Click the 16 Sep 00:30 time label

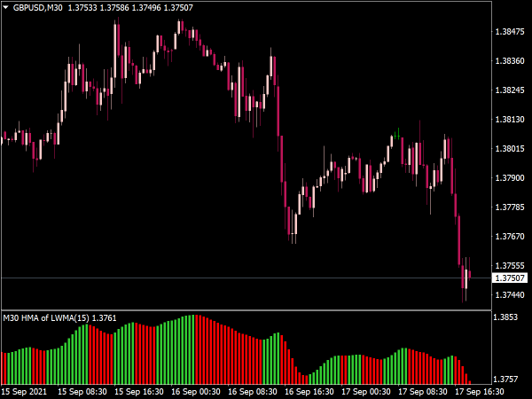195,392
